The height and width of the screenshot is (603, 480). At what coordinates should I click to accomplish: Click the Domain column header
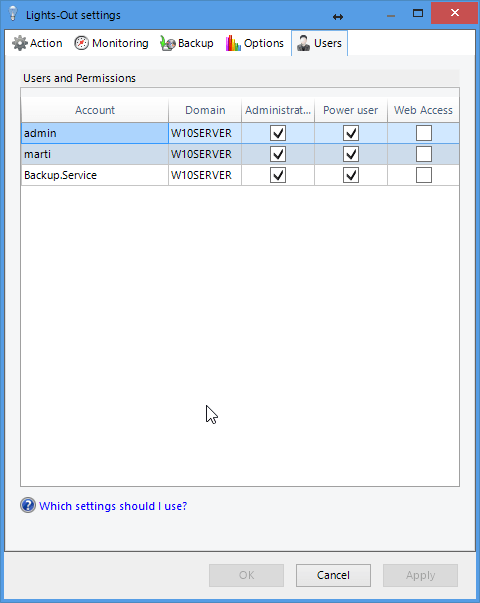pyautogui.click(x=205, y=110)
